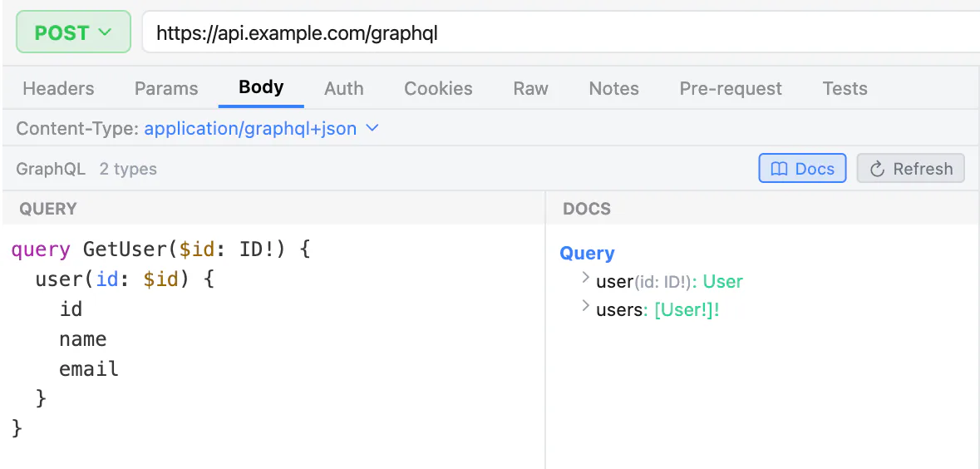Click the request URL input field
This screenshot has width=980, height=469.
[560, 32]
